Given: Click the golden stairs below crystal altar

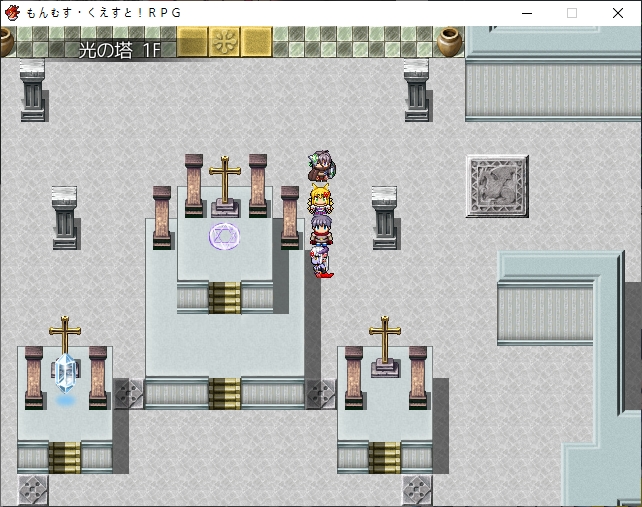Looking at the screenshot, I should (x=65, y=457).
